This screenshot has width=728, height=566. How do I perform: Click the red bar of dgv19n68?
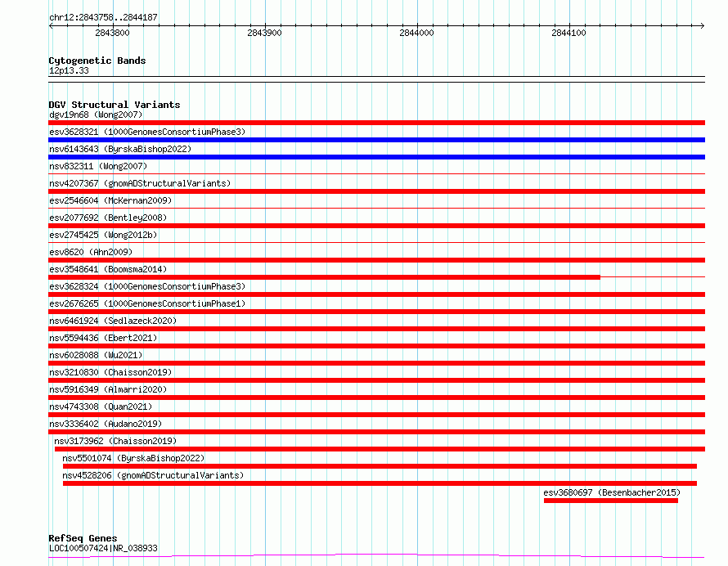(376, 123)
